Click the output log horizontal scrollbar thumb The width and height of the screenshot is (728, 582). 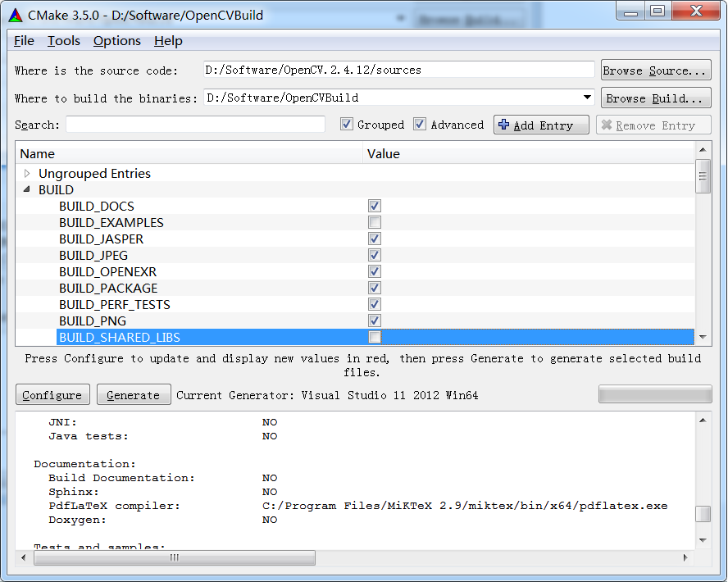coord(175,557)
